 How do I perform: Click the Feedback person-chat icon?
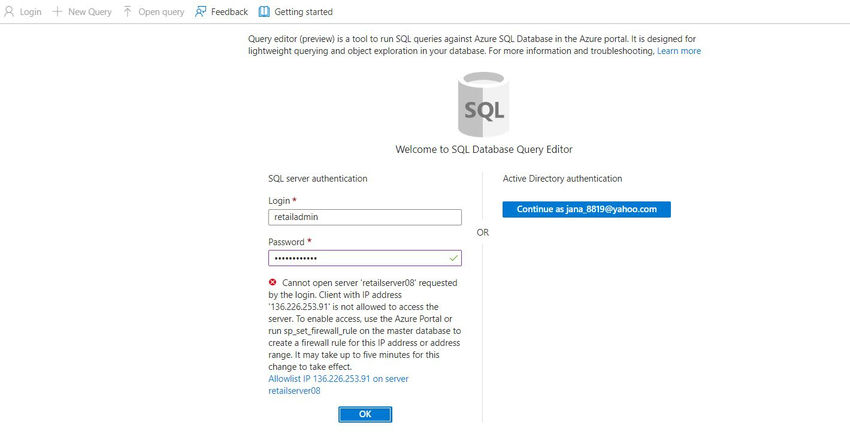point(201,11)
